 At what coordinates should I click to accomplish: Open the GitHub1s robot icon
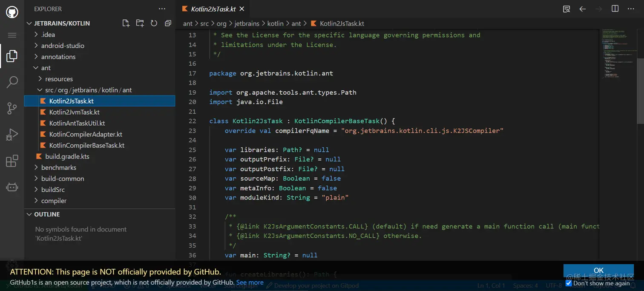pyautogui.click(x=12, y=187)
